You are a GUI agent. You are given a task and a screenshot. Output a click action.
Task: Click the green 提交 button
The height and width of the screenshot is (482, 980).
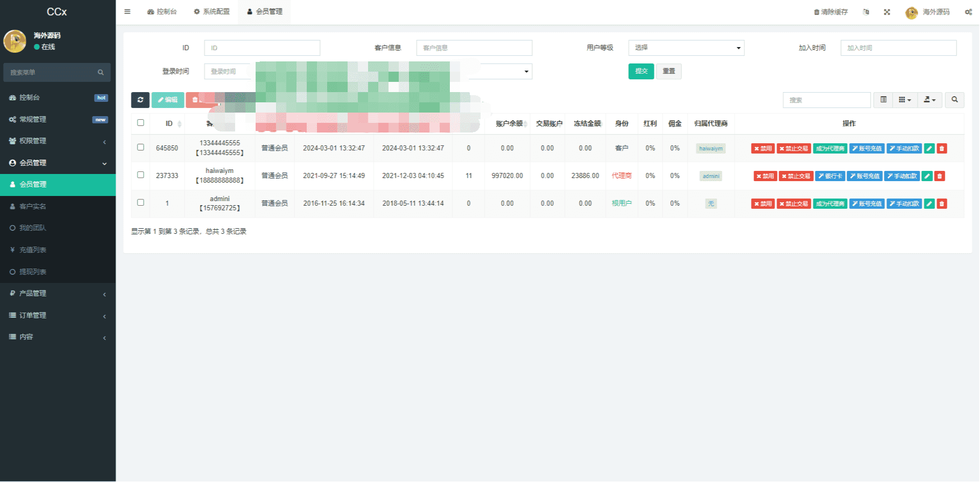tap(641, 71)
